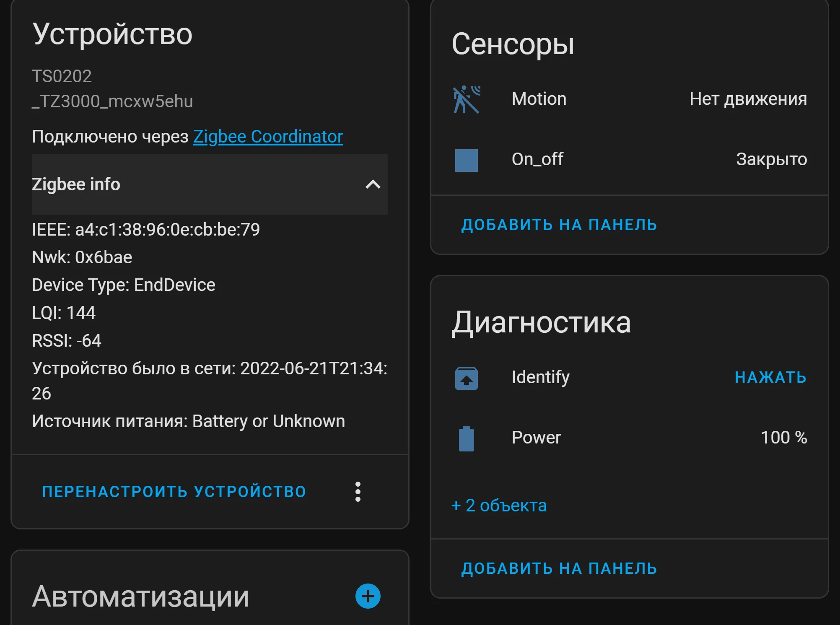This screenshot has width=840, height=625.
Task: Open the Motion entity row
Action: coord(539,99)
